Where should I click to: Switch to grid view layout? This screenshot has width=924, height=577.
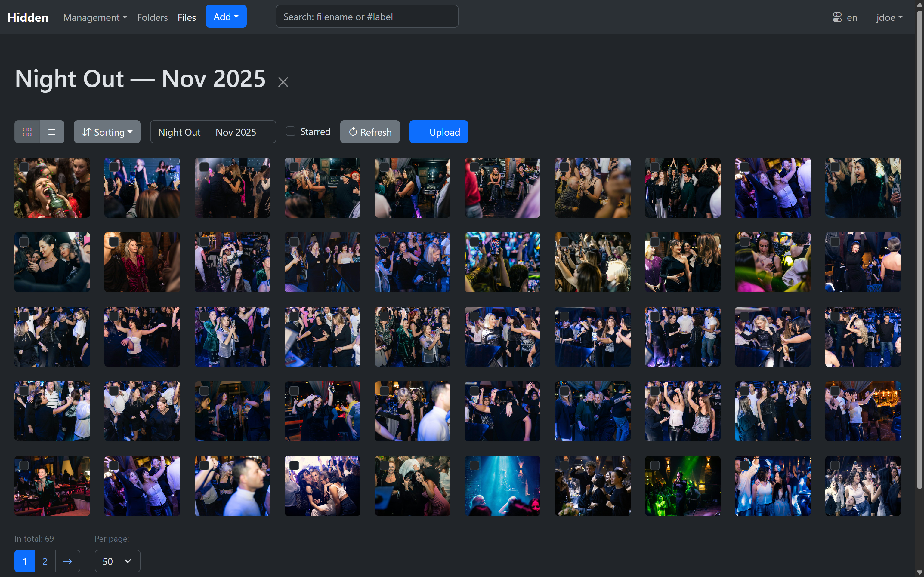pos(27,132)
